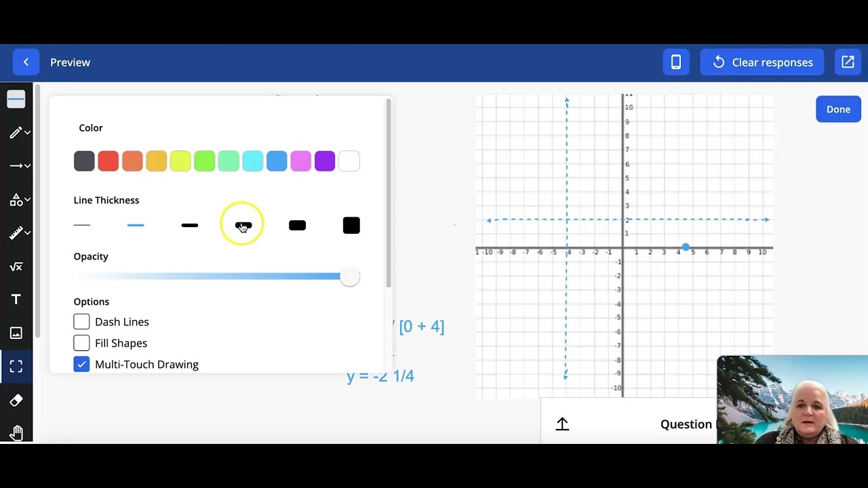
Task: Select the pencil drawing tool
Action: (x=16, y=133)
